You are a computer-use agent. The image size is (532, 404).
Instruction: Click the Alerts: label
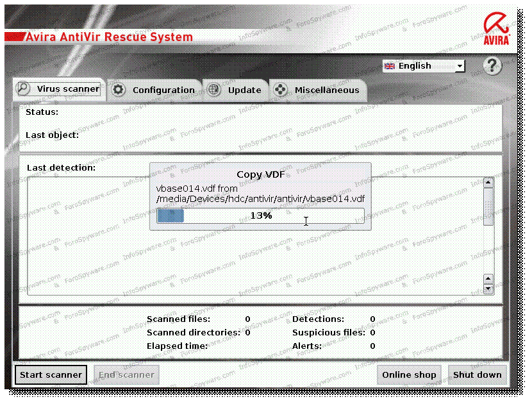307,346
